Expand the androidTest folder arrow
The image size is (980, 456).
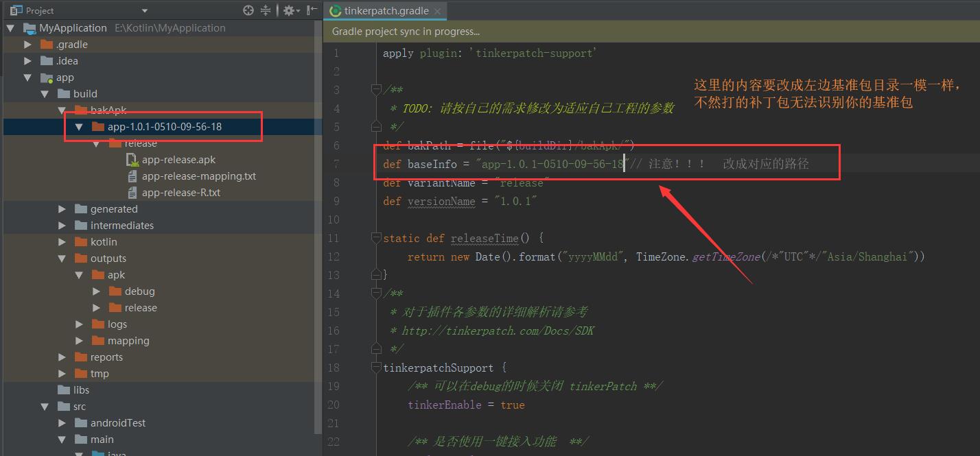tap(62, 423)
